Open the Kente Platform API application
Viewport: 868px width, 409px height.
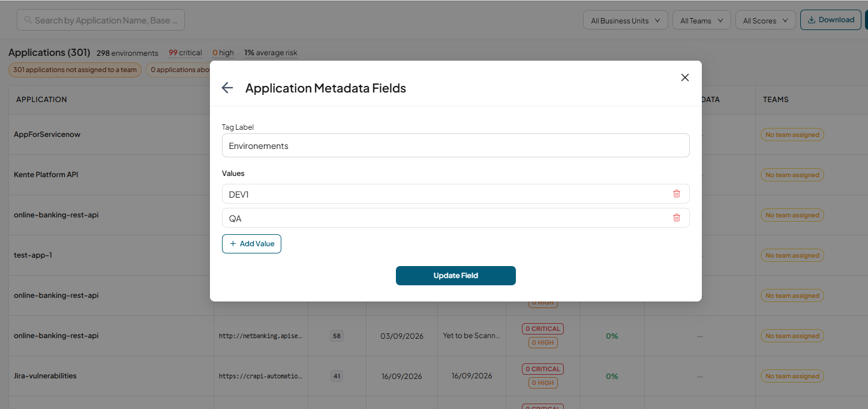pos(46,175)
